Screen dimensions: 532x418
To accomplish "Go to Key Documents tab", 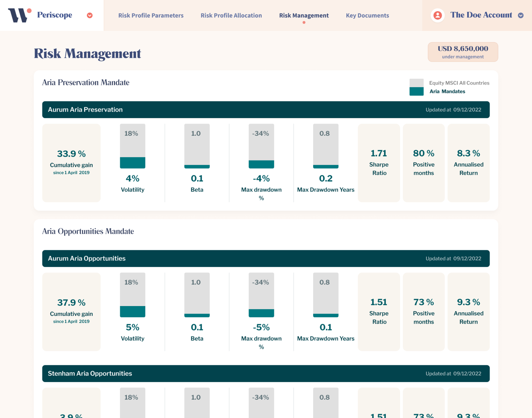I will [367, 16].
